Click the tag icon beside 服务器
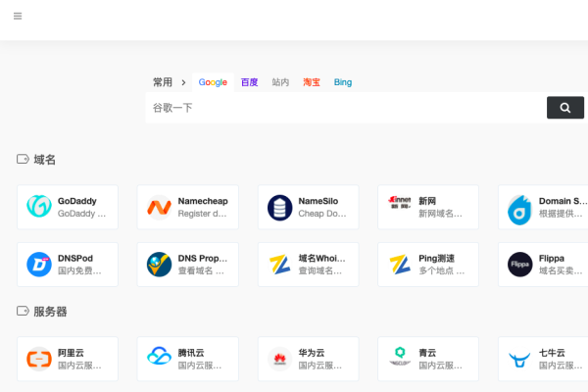The height and width of the screenshot is (392, 588). pos(23,311)
